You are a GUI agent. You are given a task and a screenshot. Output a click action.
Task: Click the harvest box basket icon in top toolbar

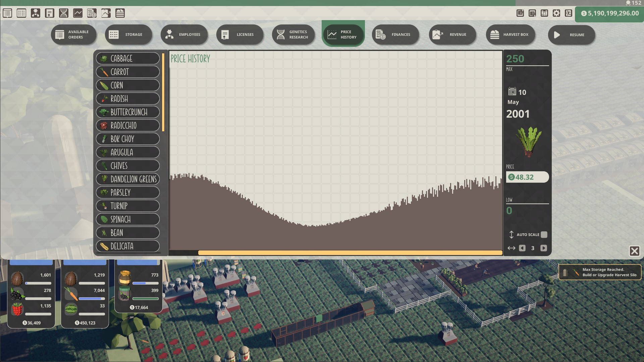click(x=120, y=13)
